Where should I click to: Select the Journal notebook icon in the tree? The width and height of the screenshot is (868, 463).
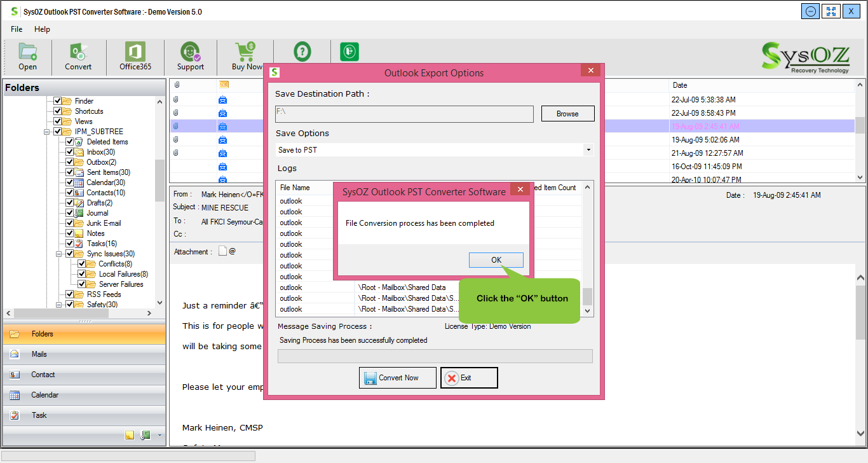pyautogui.click(x=79, y=213)
